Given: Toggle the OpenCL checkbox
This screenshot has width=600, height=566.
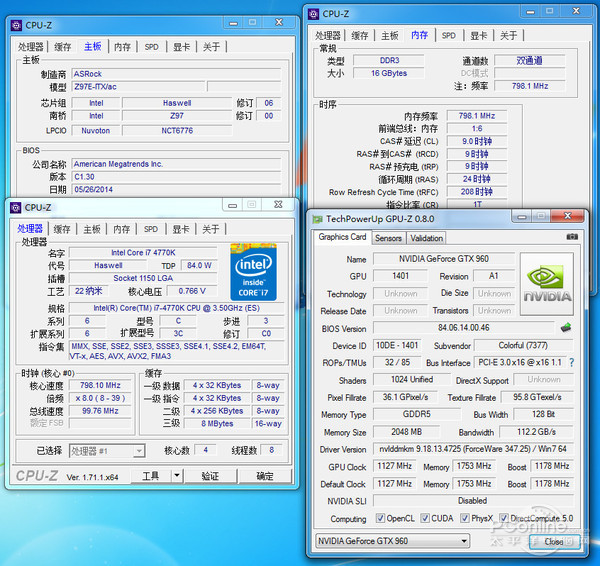Looking at the screenshot, I should pyautogui.click(x=380, y=519).
